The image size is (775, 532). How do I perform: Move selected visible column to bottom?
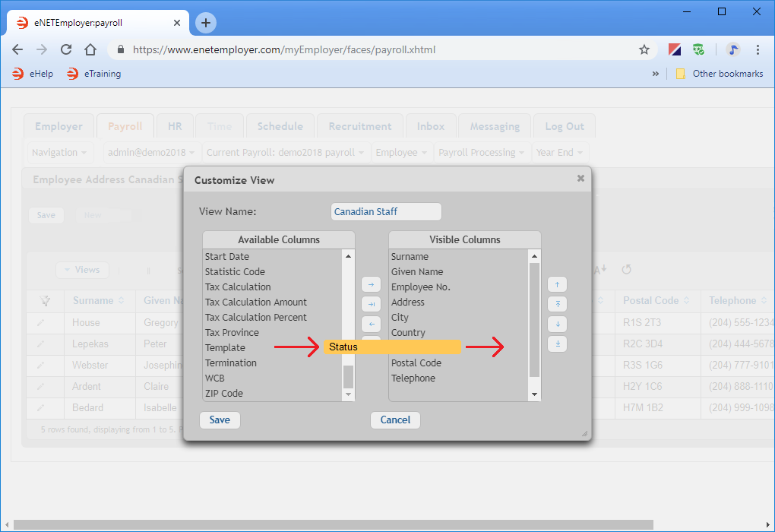[557, 344]
